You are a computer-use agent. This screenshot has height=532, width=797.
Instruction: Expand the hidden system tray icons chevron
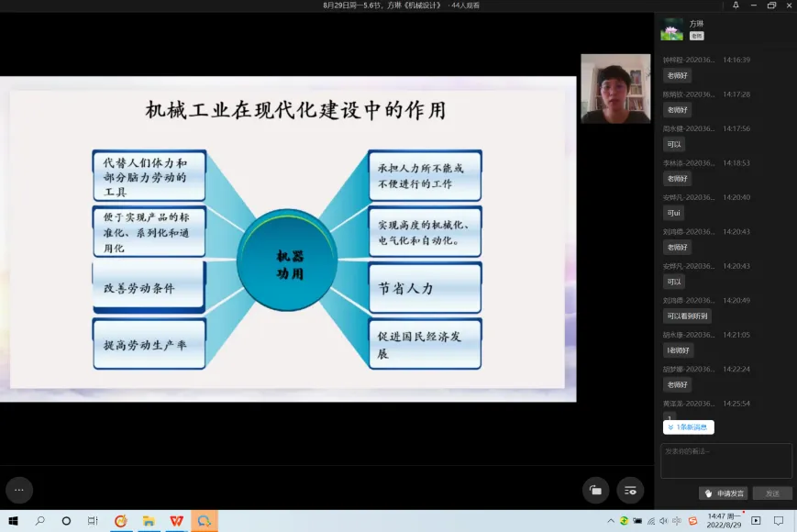[611, 521]
